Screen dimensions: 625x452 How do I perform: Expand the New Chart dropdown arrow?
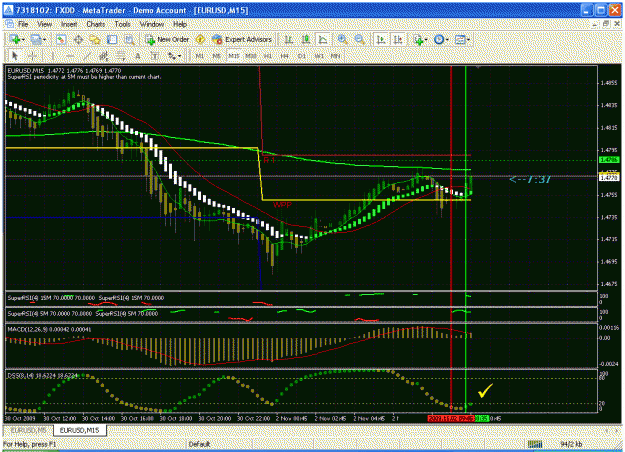point(23,39)
